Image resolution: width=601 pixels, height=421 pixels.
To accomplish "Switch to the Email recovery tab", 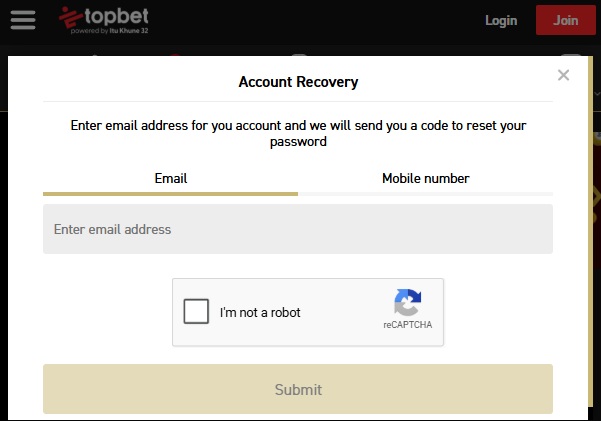I will pos(170,180).
